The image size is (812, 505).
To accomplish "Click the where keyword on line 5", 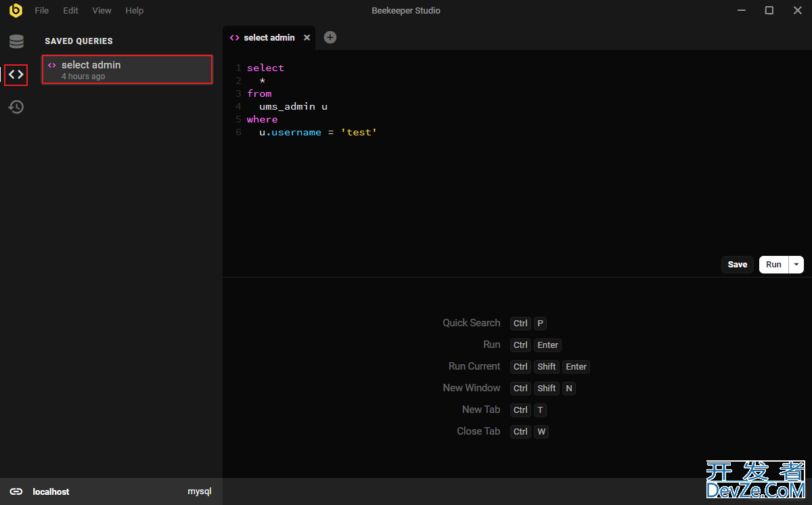I will pyautogui.click(x=263, y=119).
